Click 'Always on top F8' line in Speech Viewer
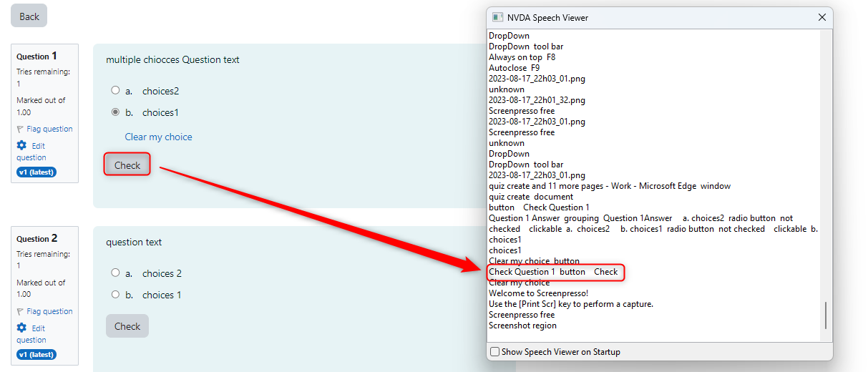Image resolution: width=868 pixels, height=372 pixels. [x=522, y=57]
